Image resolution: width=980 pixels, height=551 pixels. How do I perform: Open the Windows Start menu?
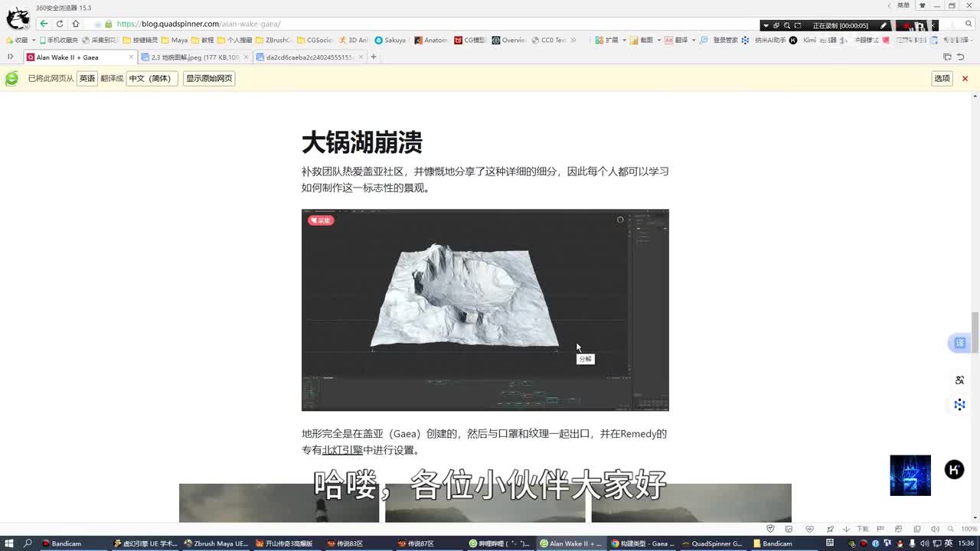point(8,543)
